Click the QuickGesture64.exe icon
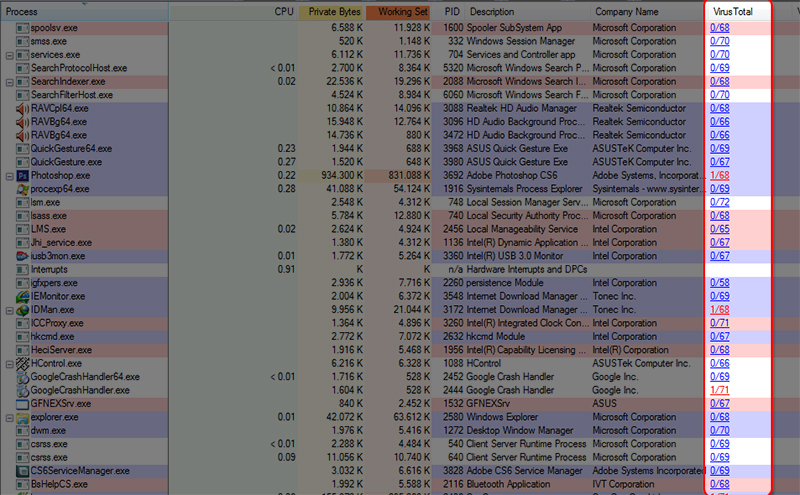The height and width of the screenshot is (495, 800). click(22, 148)
